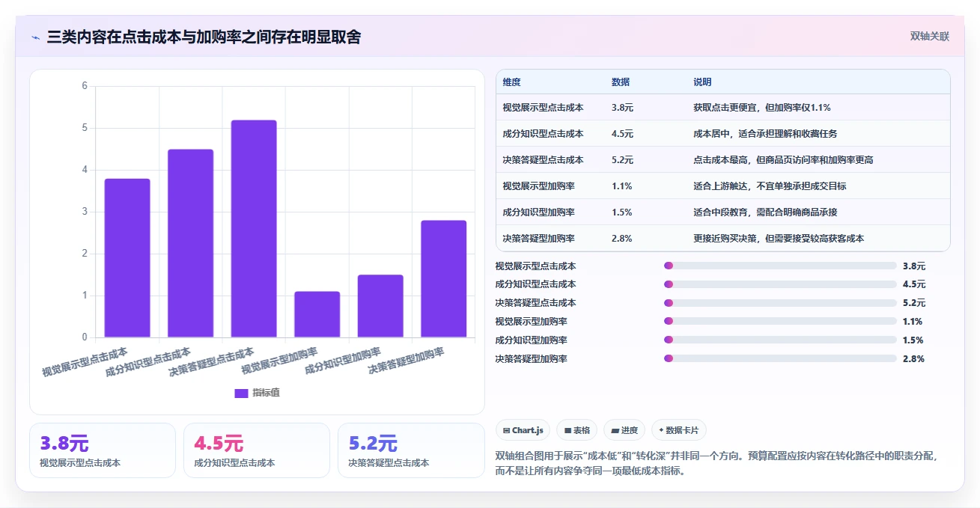Open the 3.8元 视觉展示型点击成本 stat card
Screen dimensions: 980x508
pyautogui.click(x=103, y=450)
